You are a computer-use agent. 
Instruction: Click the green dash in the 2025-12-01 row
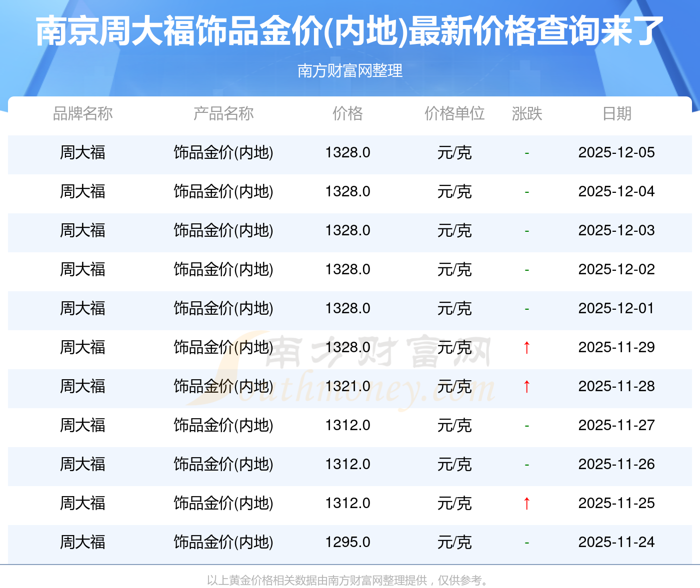(x=527, y=309)
